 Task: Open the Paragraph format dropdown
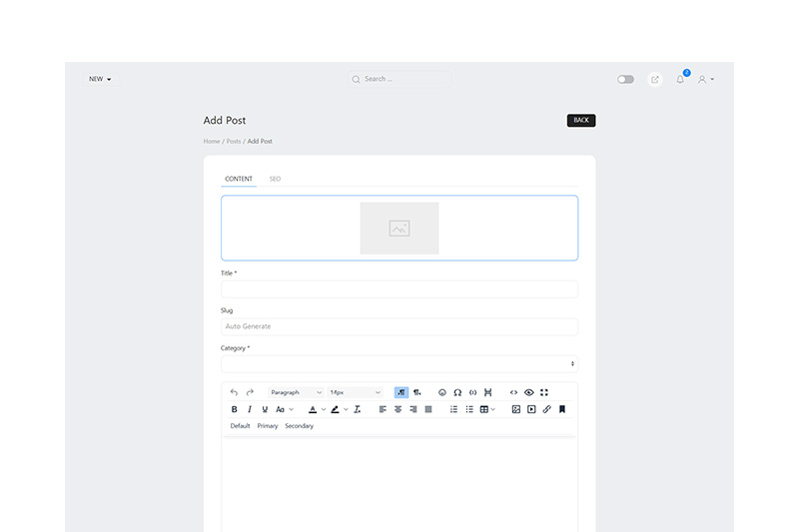296,392
